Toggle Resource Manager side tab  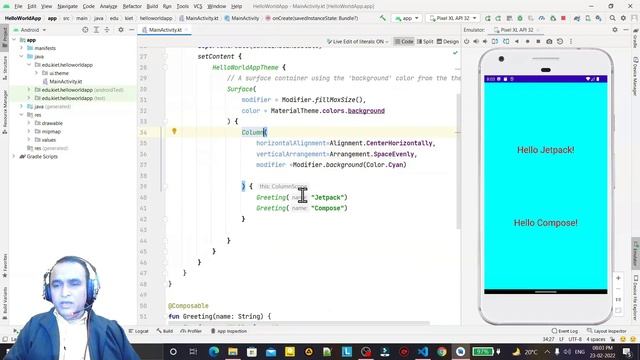click(x=5, y=112)
